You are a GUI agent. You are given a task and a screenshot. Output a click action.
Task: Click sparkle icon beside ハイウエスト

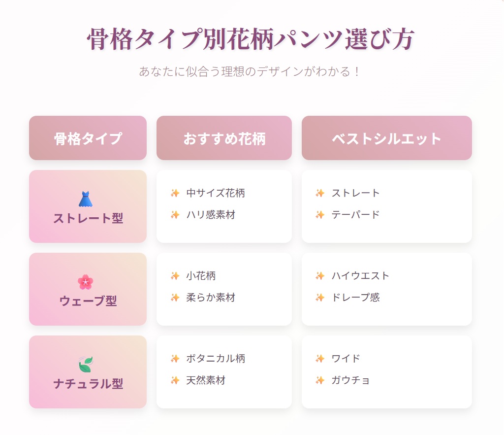click(320, 276)
